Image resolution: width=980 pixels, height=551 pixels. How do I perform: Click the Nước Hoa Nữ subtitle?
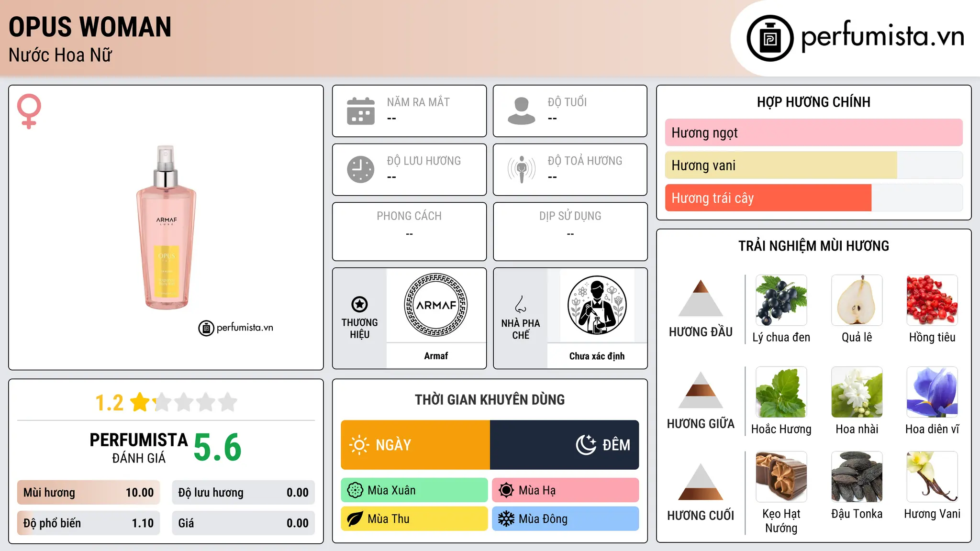tap(60, 55)
